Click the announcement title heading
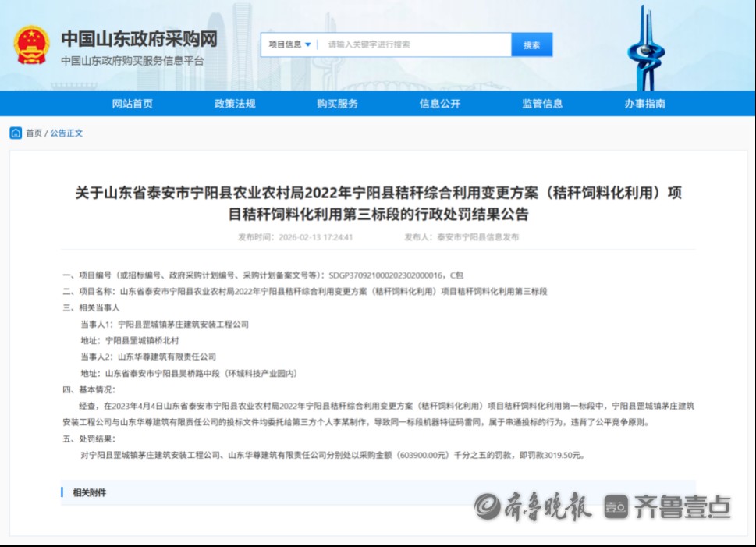Screen dimensions: 756x547 (378, 203)
